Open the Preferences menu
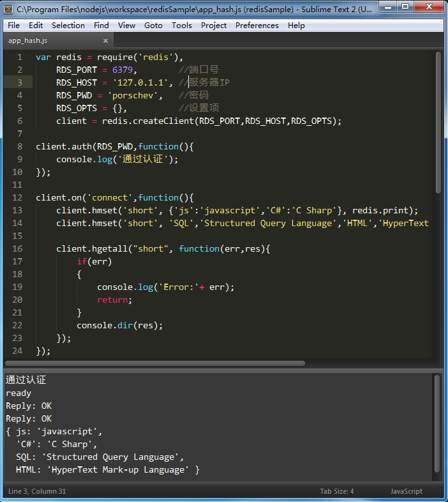This screenshot has height=502, width=448. point(257,26)
